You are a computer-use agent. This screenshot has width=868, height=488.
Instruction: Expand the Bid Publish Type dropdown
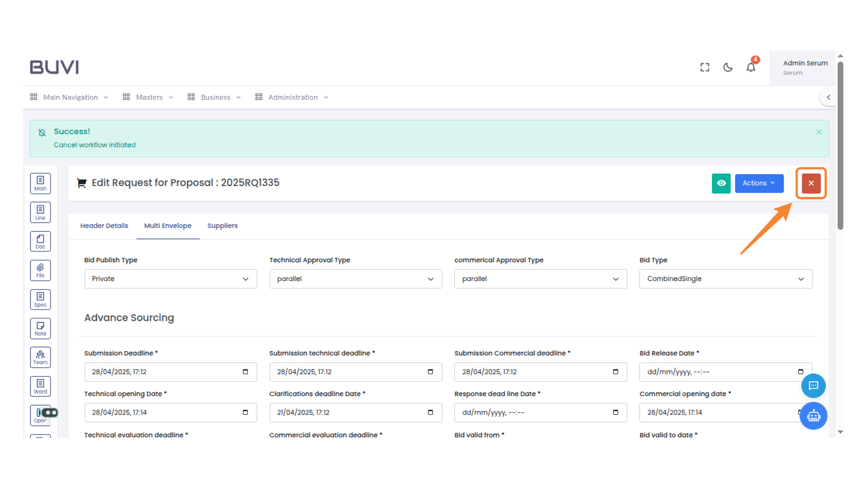click(170, 279)
